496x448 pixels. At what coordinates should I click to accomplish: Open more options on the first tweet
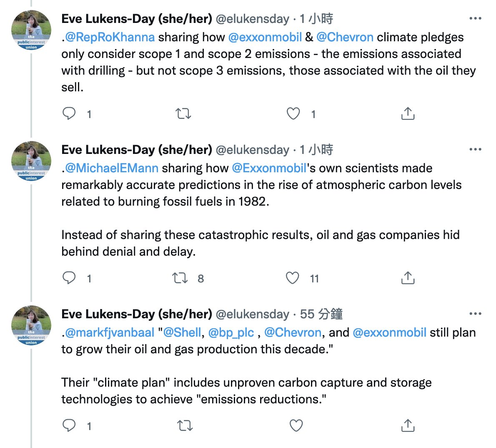pos(475,18)
